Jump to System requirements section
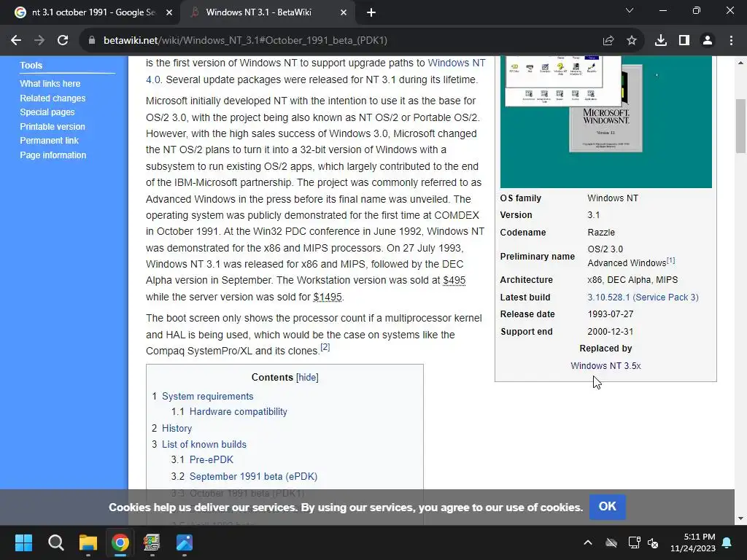The width and height of the screenshot is (747, 560). (x=208, y=396)
